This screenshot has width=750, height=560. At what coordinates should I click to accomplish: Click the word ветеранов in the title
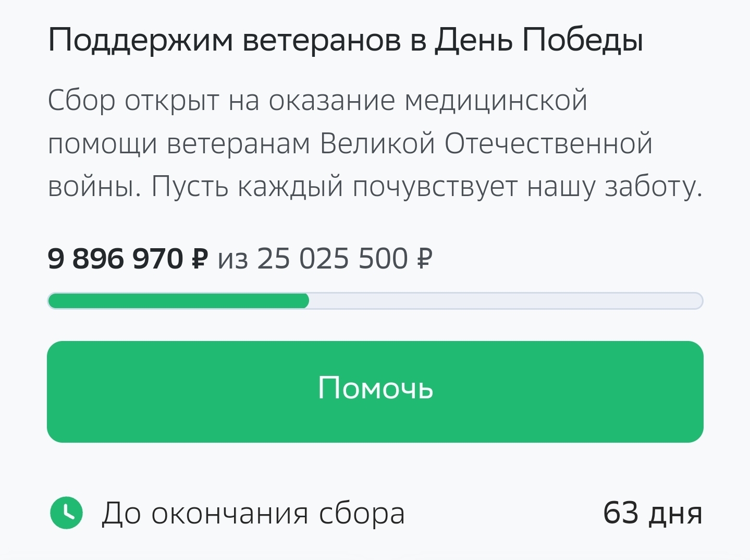click(x=322, y=40)
